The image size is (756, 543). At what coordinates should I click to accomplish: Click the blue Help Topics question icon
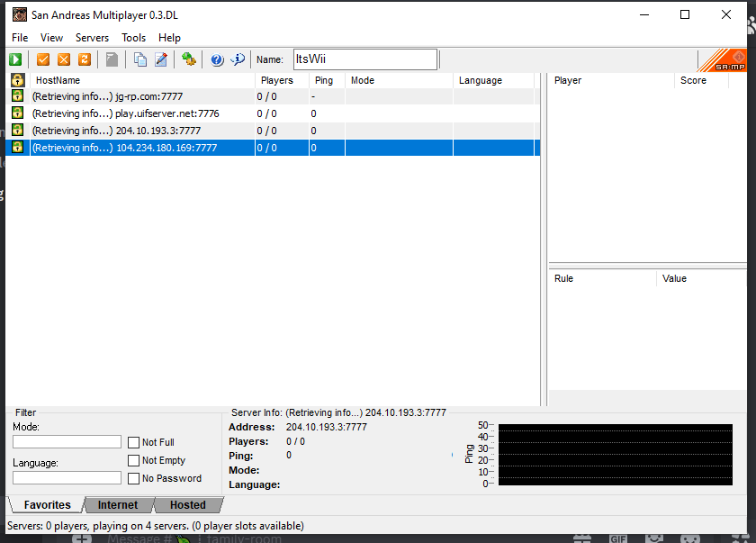pos(217,59)
